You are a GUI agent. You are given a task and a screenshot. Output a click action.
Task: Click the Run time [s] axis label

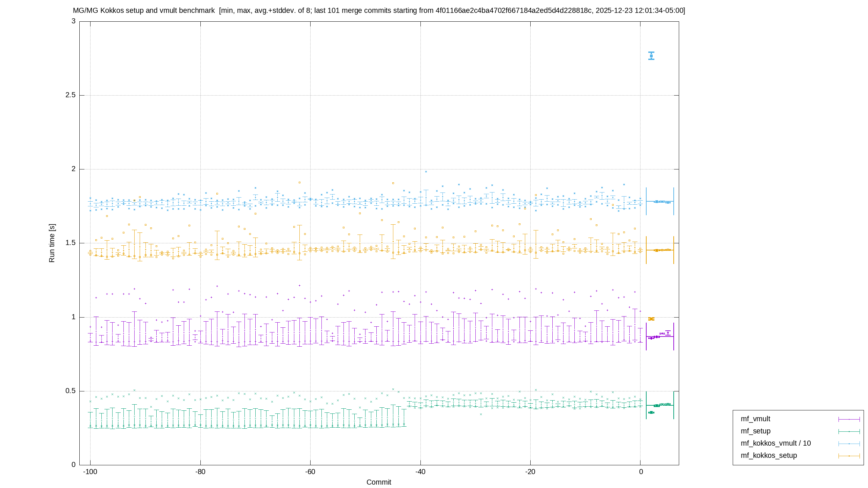[52, 243]
